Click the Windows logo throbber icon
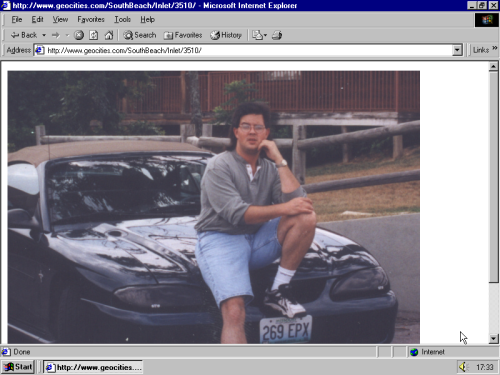500x375 pixels. (x=487, y=20)
